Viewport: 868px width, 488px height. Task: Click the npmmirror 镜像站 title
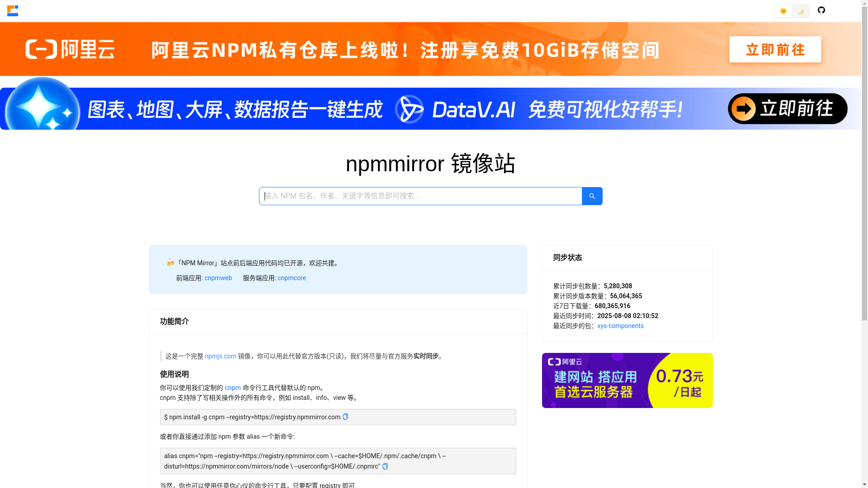tap(430, 163)
